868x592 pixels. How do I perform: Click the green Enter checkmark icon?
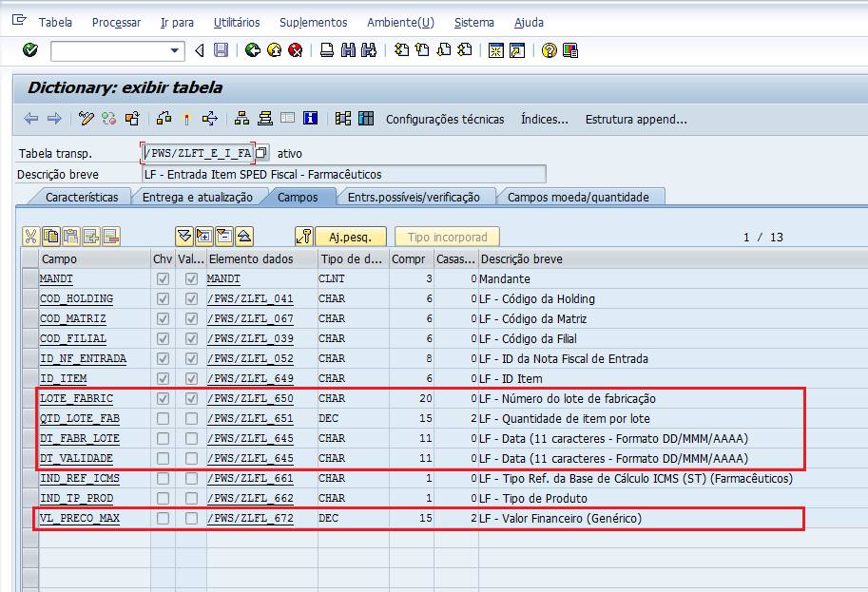[29, 50]
